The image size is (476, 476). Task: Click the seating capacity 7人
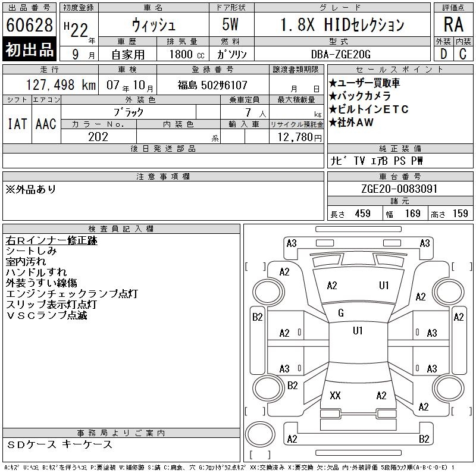click(255, 112)
